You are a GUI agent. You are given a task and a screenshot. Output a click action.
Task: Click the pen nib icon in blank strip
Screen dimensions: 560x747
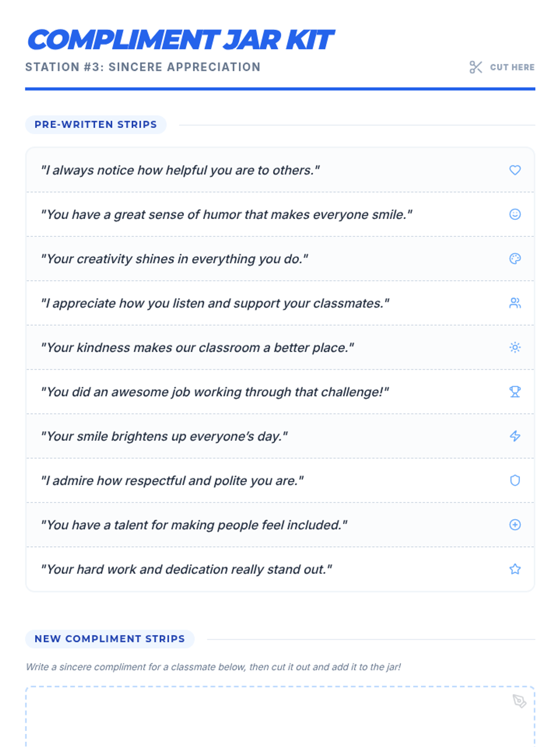519,701
